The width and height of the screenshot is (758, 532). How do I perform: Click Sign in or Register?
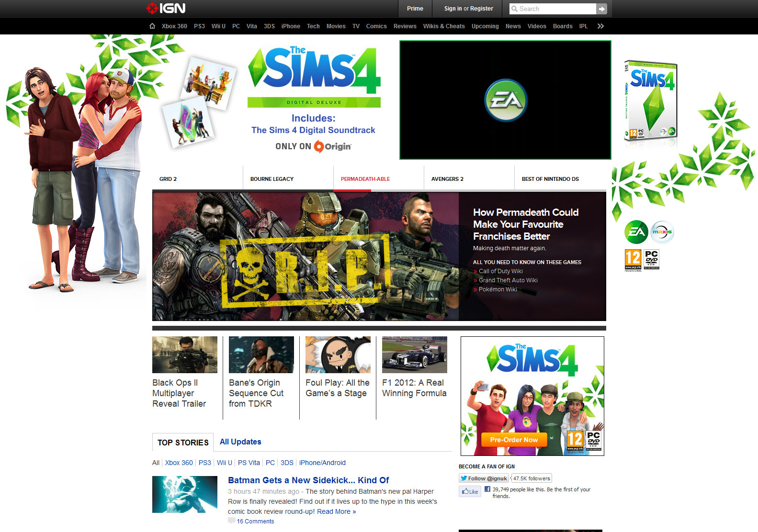[x=468, y=9]
